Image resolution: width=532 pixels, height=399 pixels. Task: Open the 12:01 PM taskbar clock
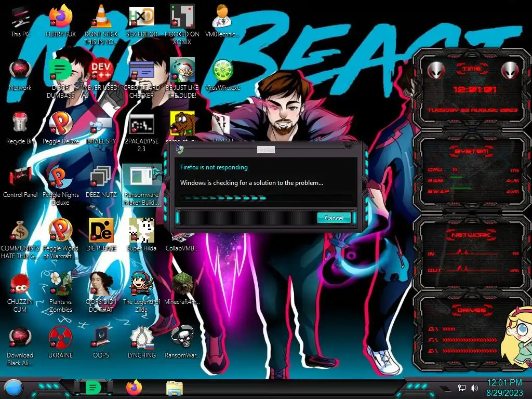(x=504, y=388)
